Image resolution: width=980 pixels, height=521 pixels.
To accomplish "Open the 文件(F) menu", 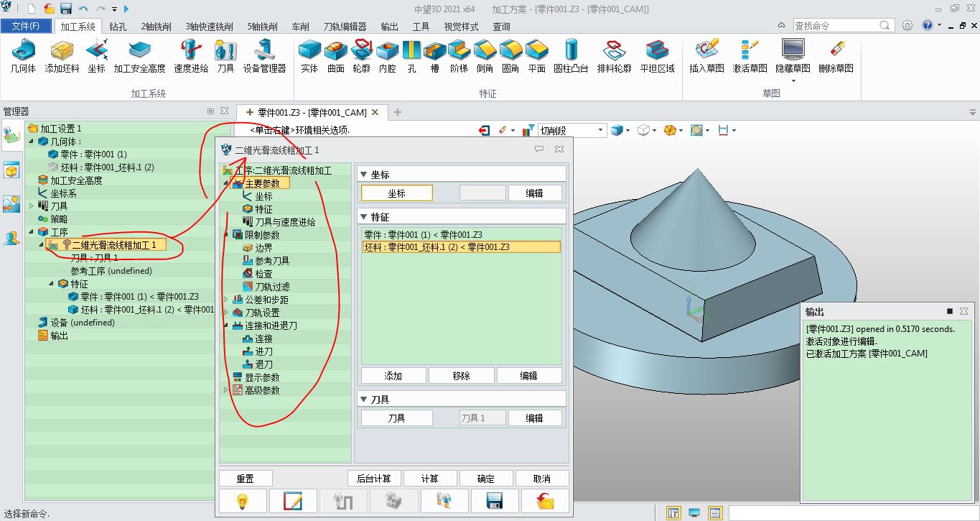I will point(26,24).
